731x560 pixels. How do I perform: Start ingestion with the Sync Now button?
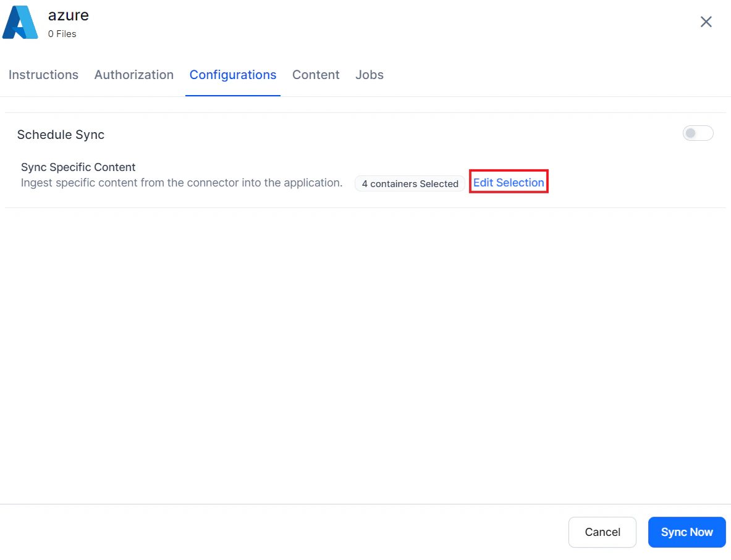(x=687, y=532)
